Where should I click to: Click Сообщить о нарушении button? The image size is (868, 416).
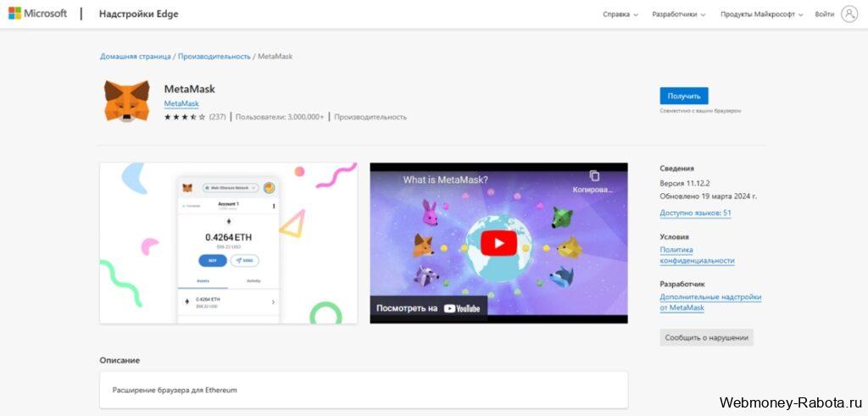coord(706,337)
